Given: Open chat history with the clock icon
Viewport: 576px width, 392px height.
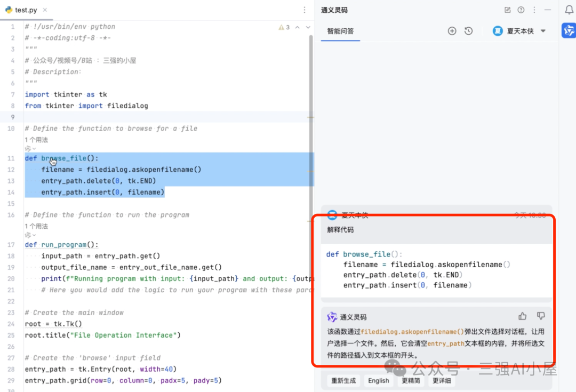Looking at the screenshot, I should [468, 31].
